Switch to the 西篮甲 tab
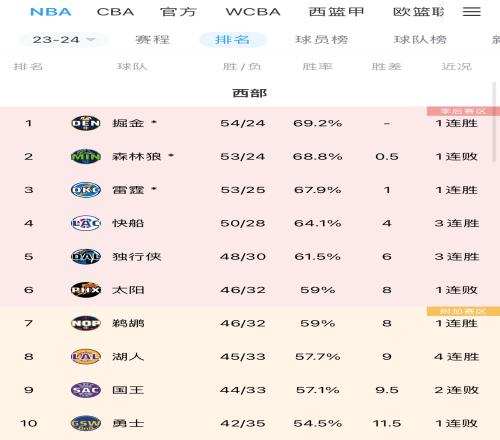Viewport: 500px width, 440px height. (x=336, y=12)
